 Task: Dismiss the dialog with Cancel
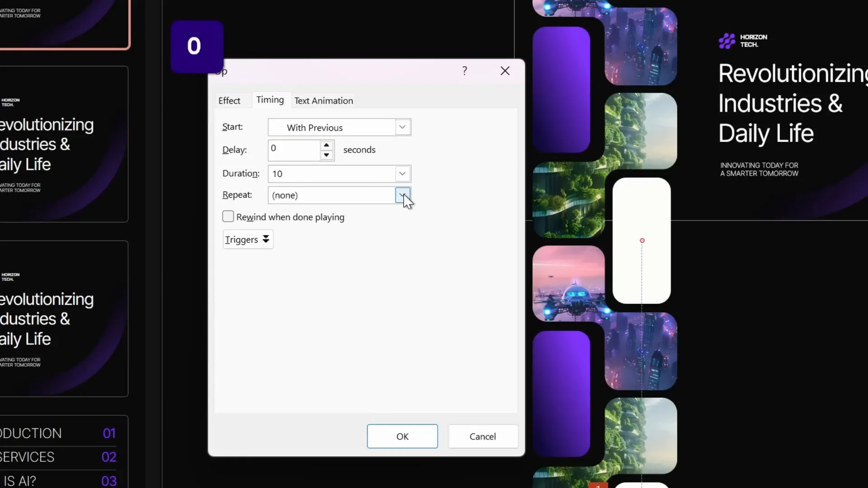pos(482,436)
